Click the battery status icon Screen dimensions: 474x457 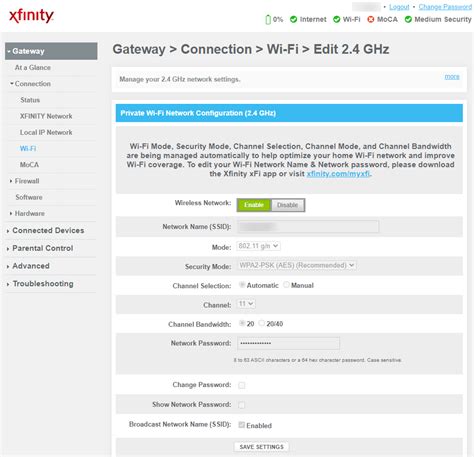[x=268, y=20]
